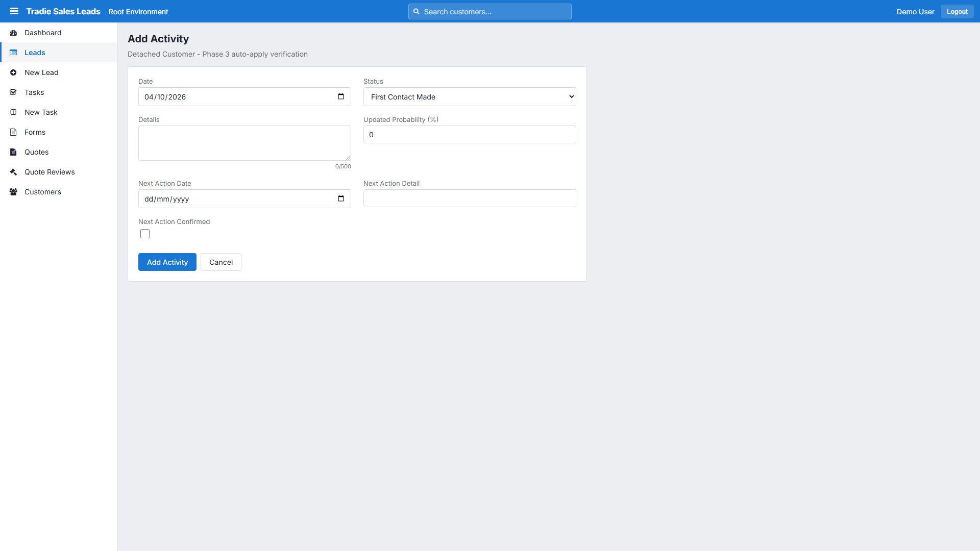Click the Add Activity page heading

click(158, 39)
